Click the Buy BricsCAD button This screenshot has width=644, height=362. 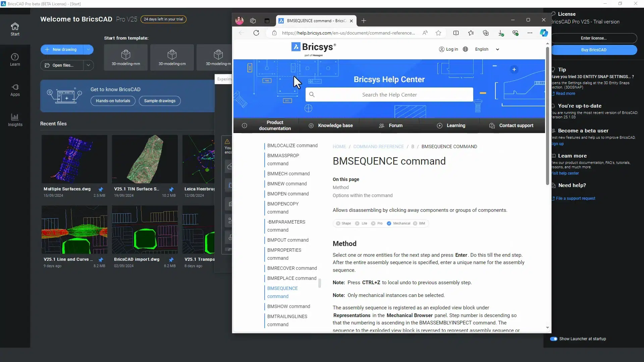(593, 50)
